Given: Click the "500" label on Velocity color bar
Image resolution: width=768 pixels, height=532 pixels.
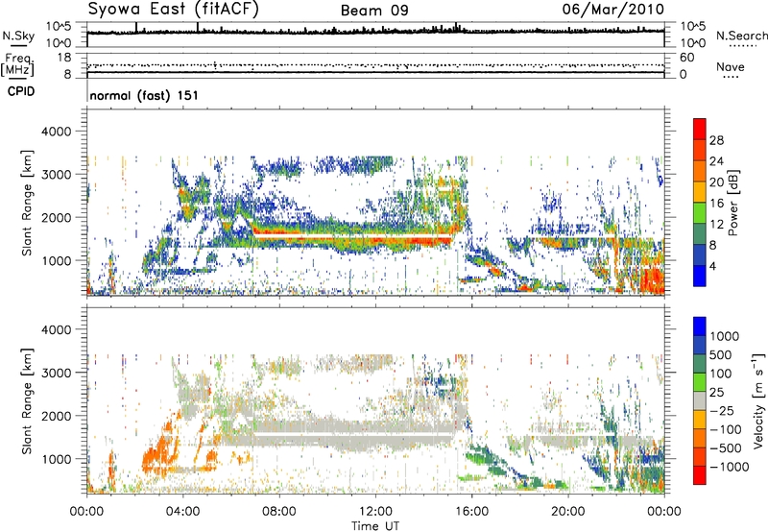Looking at the screenshot, I should click(721, 355).
